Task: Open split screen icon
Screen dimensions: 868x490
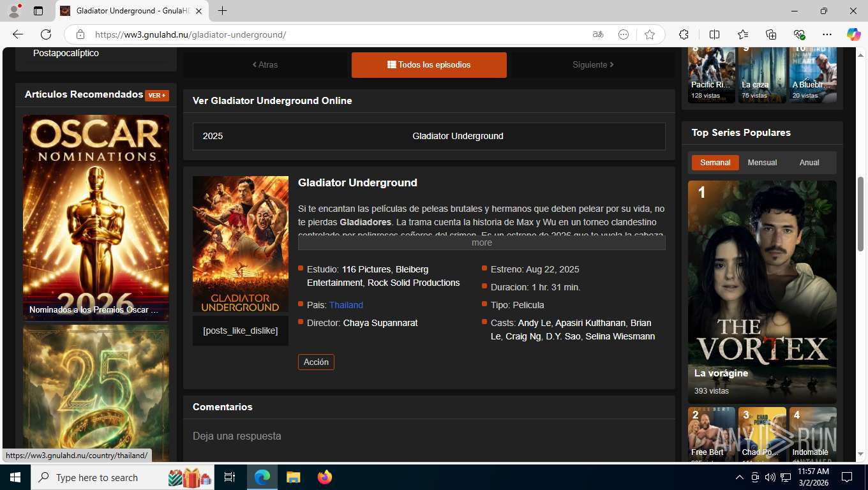Action: click(715, 34)
